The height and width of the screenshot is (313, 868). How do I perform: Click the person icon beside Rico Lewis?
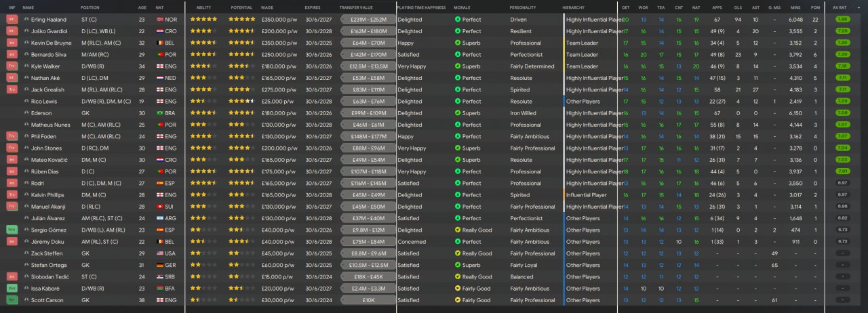click(26, 101)
